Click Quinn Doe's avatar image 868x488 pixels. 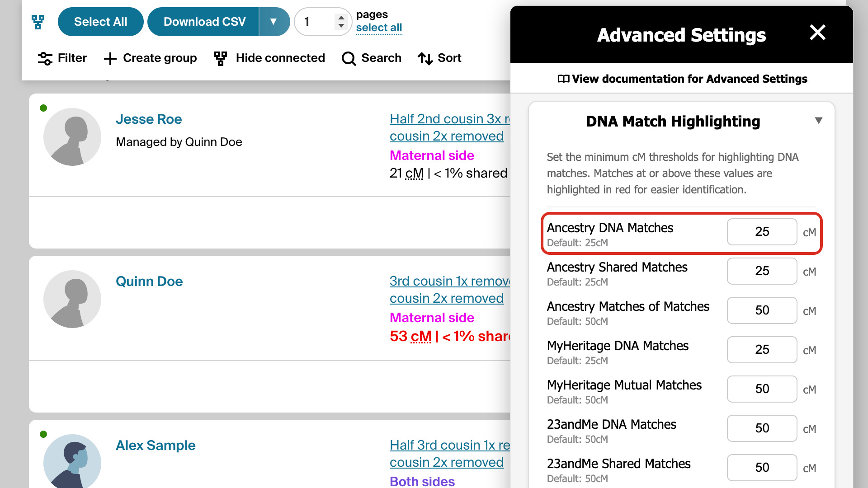pyautogui.click(x=72, y=299)
